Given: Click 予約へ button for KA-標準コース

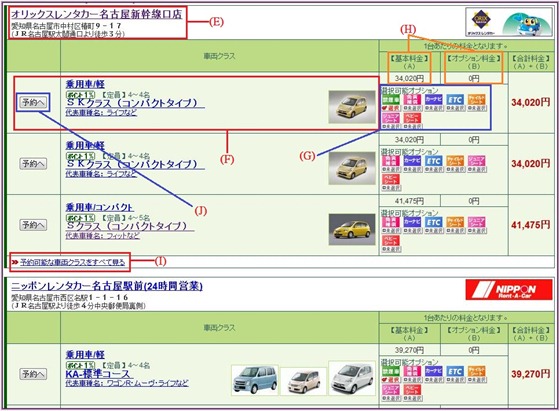Looking at the screenshot, I should coord(33,374).
